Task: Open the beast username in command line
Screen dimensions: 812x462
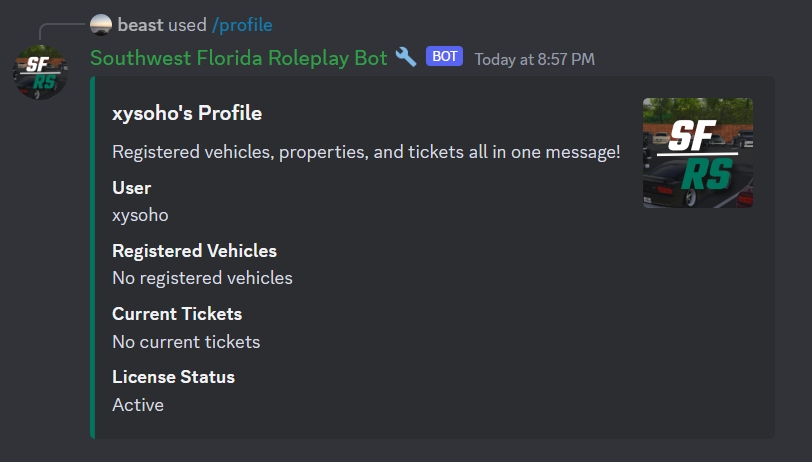Action: point(140,24)
